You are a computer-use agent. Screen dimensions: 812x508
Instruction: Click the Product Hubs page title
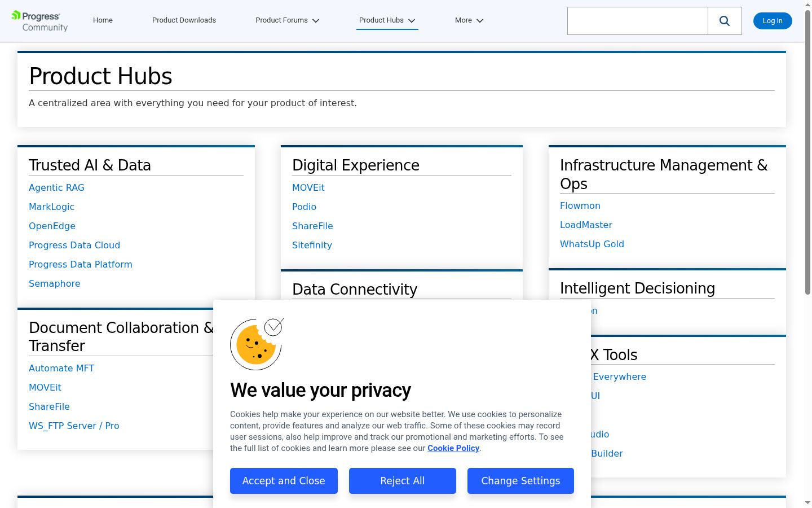pos(100,76)
